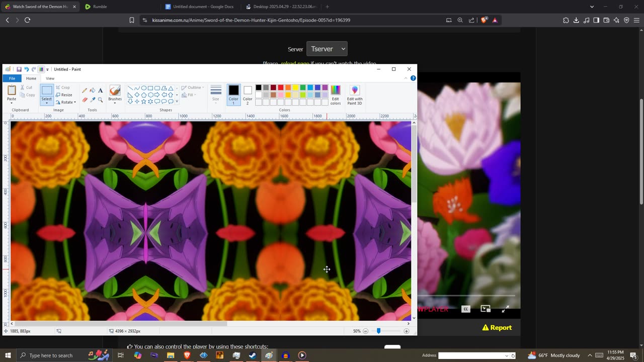Open Steam from the taskbar

253,355
